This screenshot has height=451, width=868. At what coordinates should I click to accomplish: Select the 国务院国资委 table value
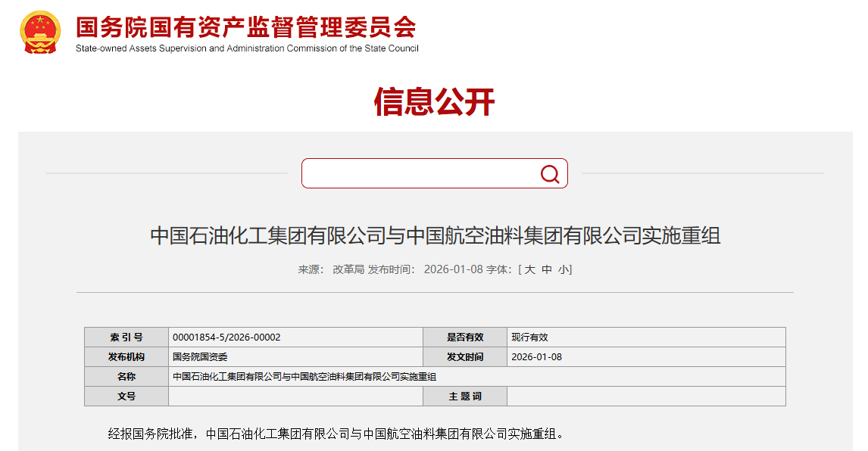200,357
